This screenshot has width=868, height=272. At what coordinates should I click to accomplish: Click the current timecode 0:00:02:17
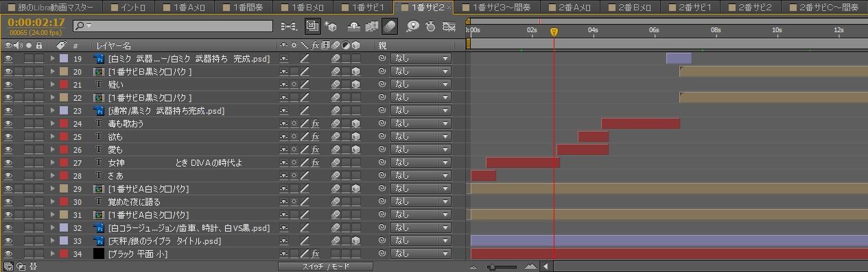pos(36,23)
